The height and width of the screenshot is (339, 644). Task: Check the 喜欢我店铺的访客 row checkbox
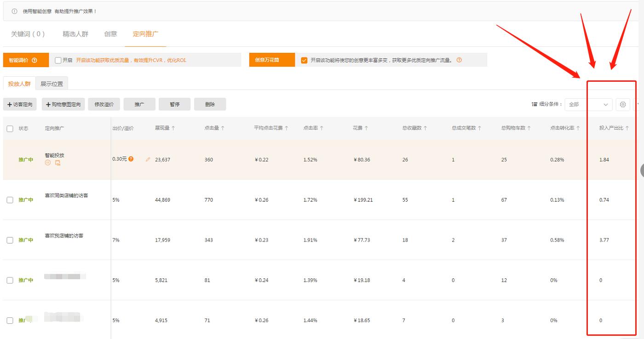[10, 240]
